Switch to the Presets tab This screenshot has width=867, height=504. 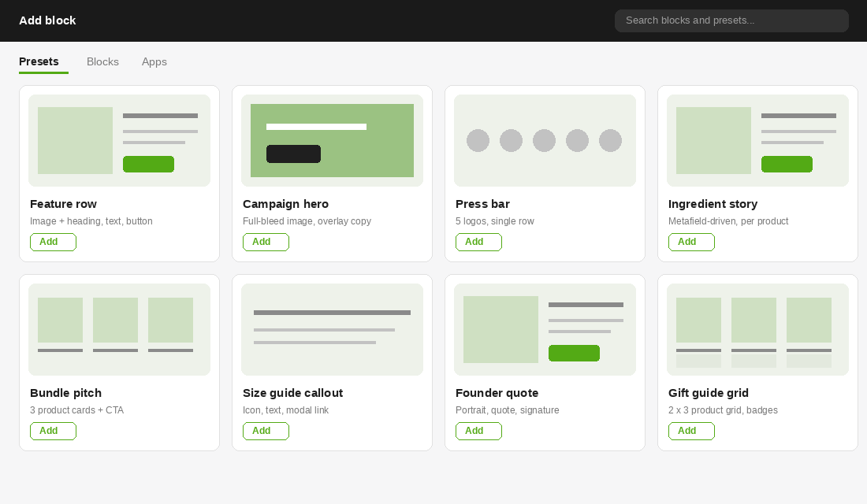pyautogui.click(x=39, y=62)
